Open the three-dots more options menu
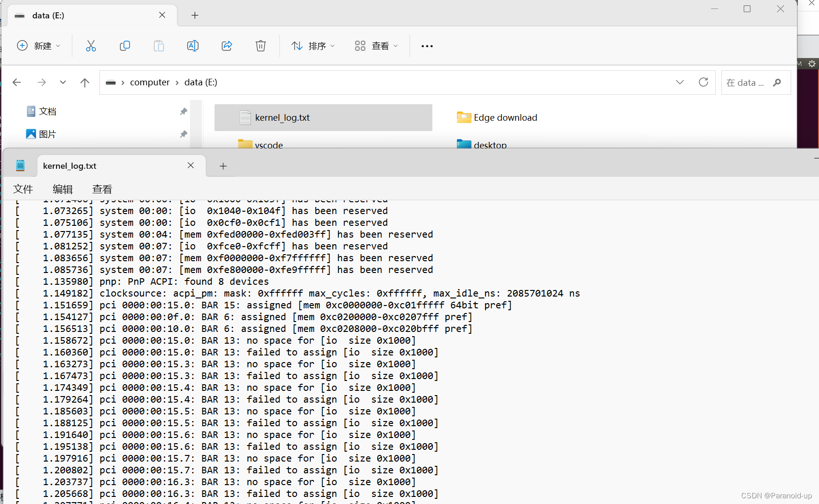Viewport: 819px width, 504px height. click(x=427, y=46)
